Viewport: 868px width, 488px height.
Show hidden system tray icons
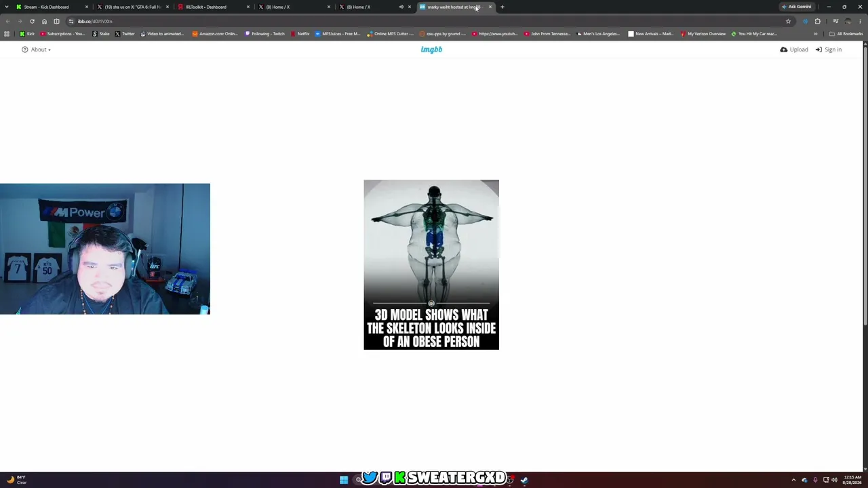point(793,480)
